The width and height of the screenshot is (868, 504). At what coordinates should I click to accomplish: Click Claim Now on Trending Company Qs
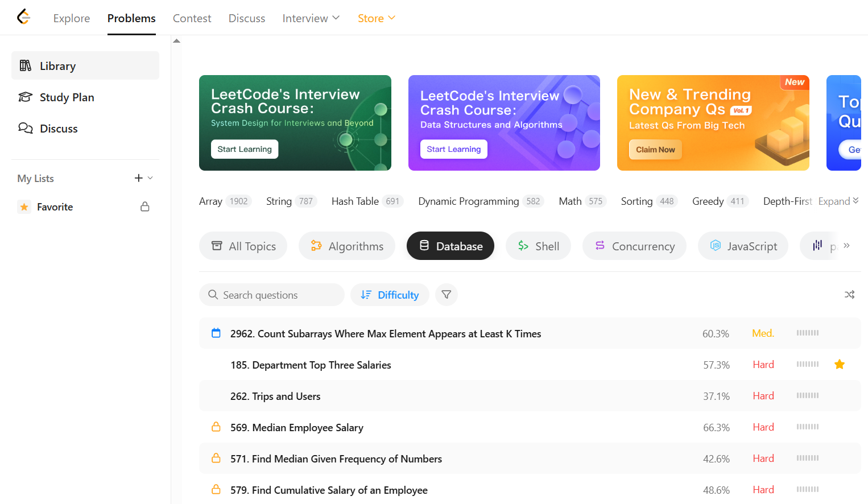click(655, 150)
